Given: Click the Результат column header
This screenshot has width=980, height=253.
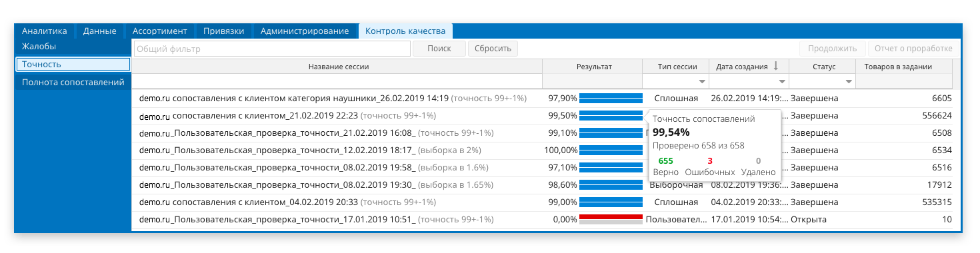Looking at the screenshot, I should pyautogui.click(x=593, y=67).
